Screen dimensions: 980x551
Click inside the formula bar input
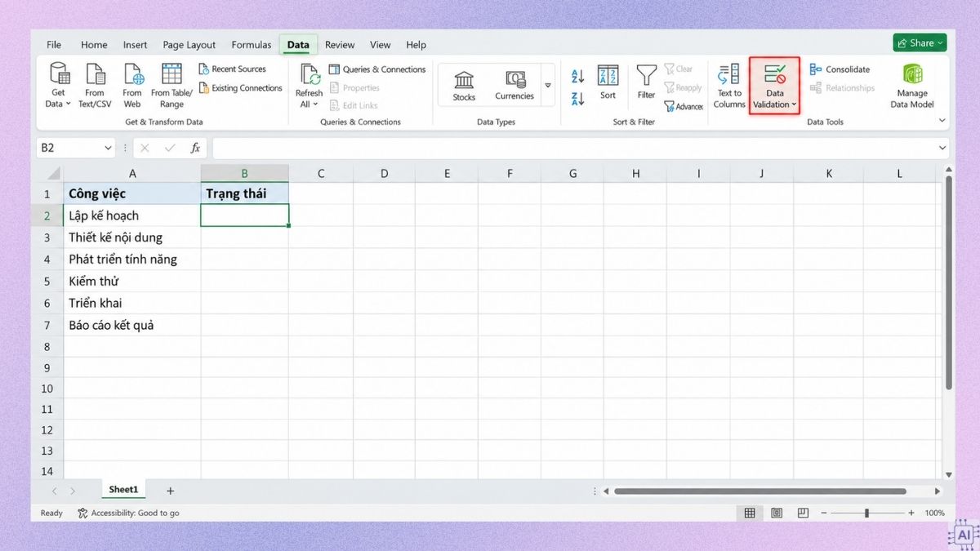point(573,149)
